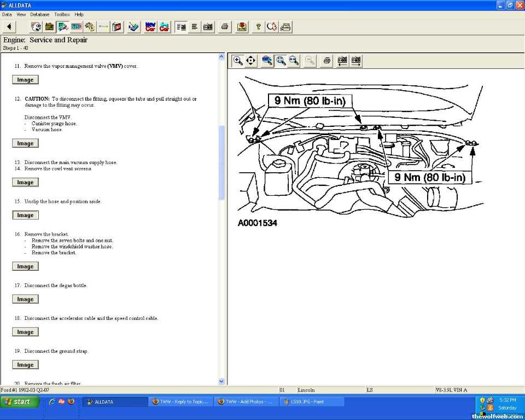Click scroll down arrow in steps panel
Screen dimensions: 525x420
pyautogui.click(x=221, y=381)
